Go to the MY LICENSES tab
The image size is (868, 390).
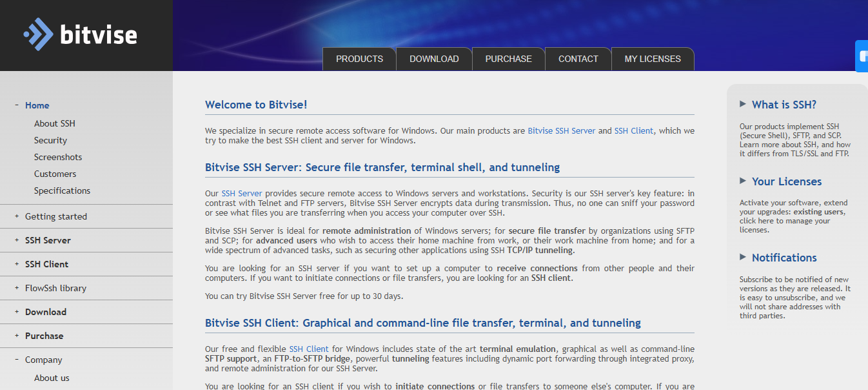(x=652, y=59)
